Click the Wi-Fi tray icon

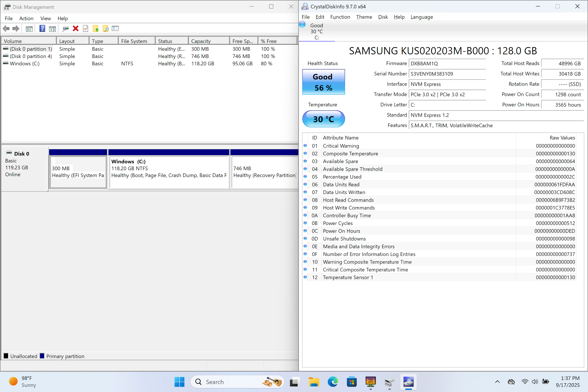point(525,382)
